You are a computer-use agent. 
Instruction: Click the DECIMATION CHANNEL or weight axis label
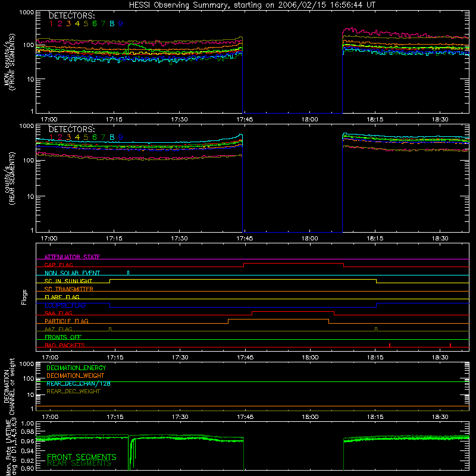[x=10, y=386]
